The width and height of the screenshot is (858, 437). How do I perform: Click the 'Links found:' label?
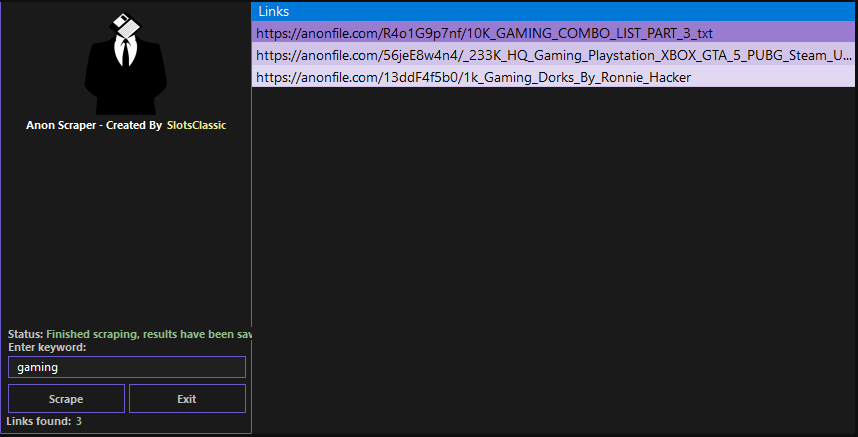[x=38, y=421]
